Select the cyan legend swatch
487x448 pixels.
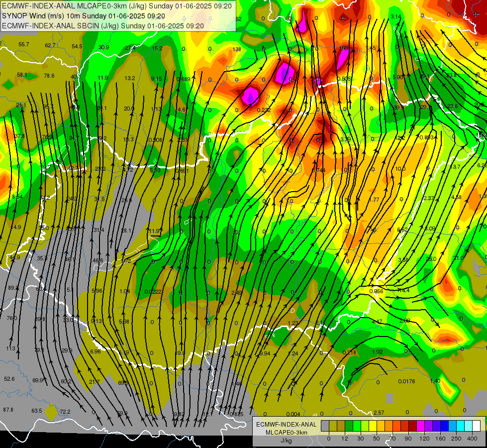click(461, 426)
